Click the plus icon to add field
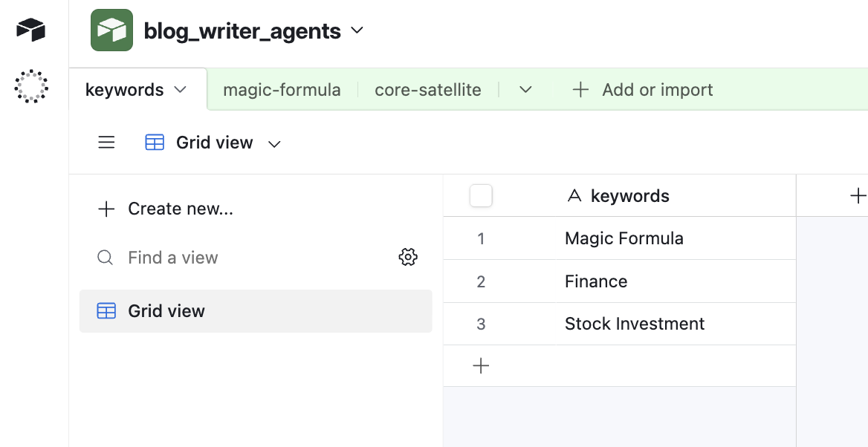This screenshot has width=868, height=447. pyautogui.click(x=858, y=196)
